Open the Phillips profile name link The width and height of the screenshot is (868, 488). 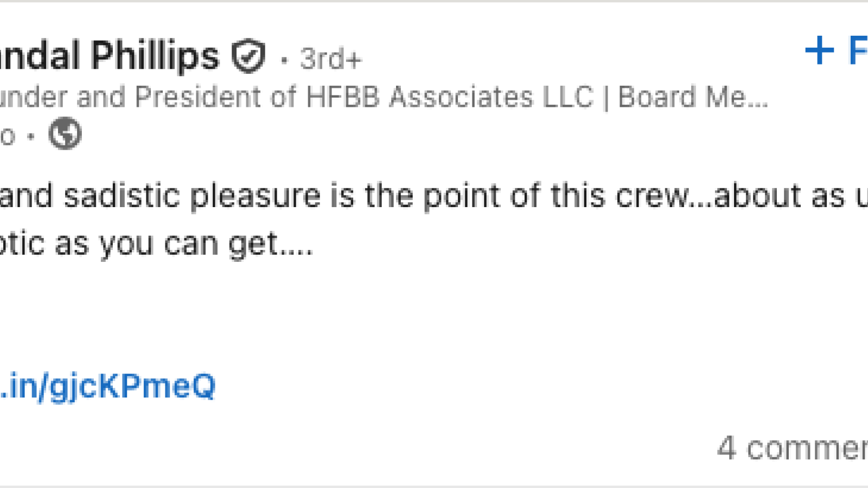coord(108,56)
